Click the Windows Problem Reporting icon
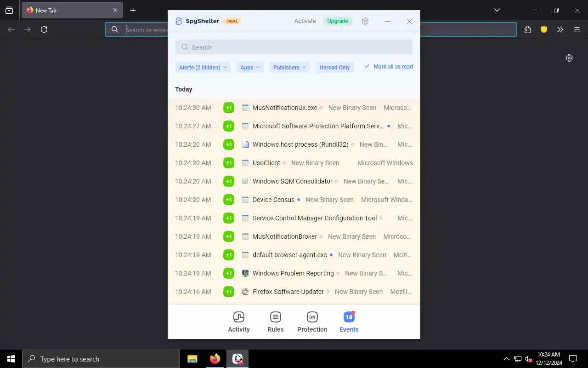This screenshot has width=588, height=368. pos(245,273)
